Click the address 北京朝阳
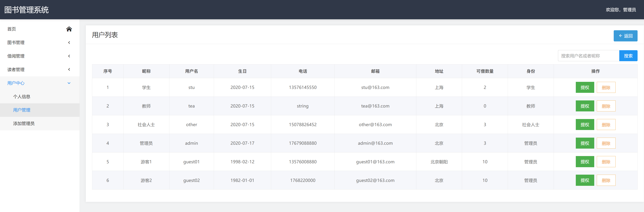644x212 pixels. pyautogui.click(x=439, y=162)
